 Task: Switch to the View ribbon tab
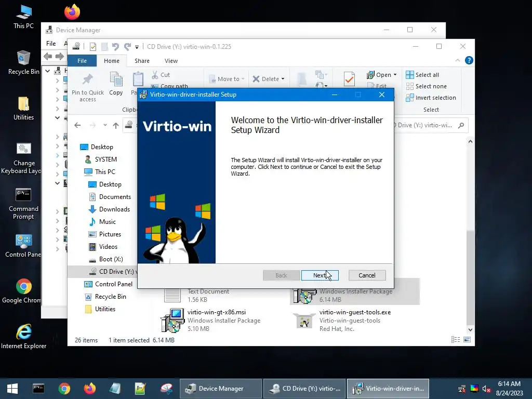tap(171, 61)
